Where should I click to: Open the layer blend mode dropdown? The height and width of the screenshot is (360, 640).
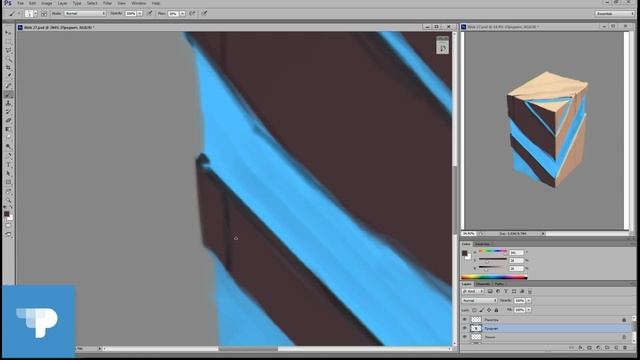[479, 300]
